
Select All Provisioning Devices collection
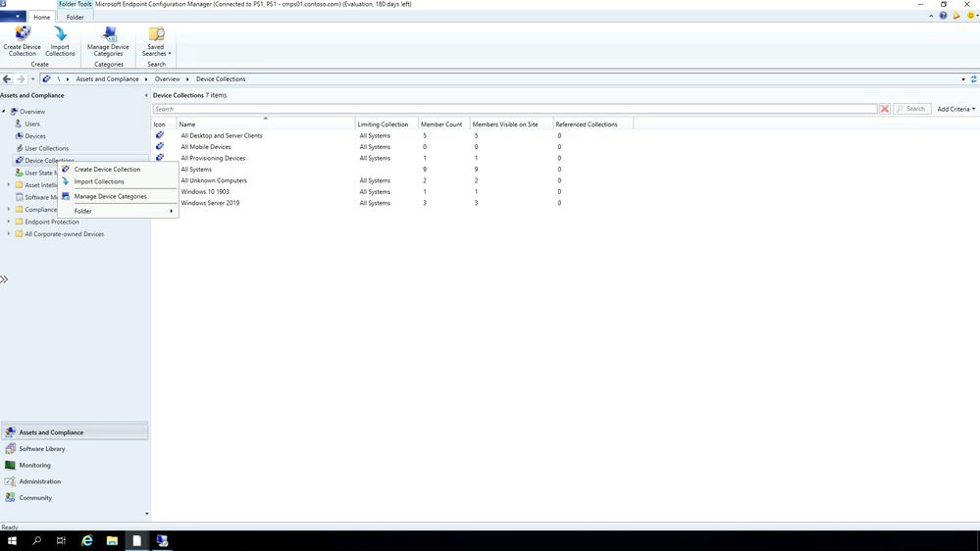[x=392, y=158]
